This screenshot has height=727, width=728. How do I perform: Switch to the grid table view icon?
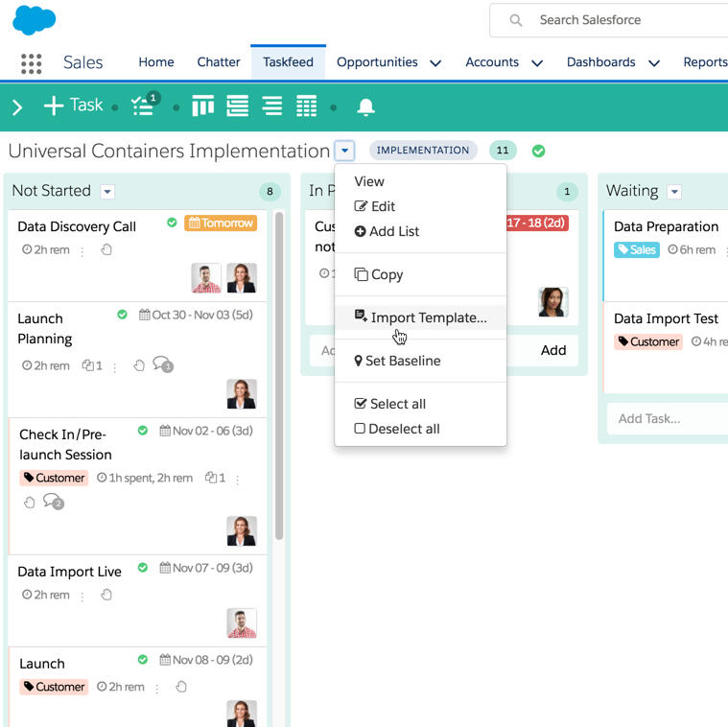(306, 106)
